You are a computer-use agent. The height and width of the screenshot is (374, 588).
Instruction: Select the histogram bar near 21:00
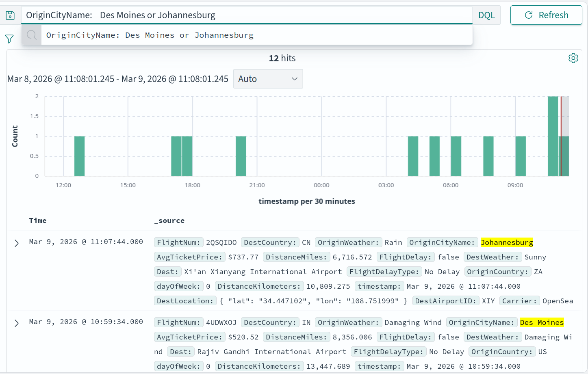[241, 156]
